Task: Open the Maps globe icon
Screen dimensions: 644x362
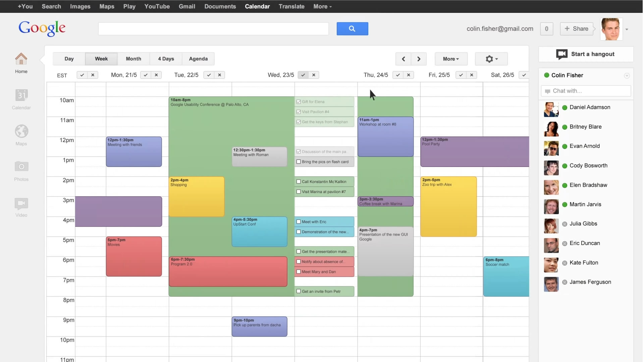Action: tap(21, 131)
